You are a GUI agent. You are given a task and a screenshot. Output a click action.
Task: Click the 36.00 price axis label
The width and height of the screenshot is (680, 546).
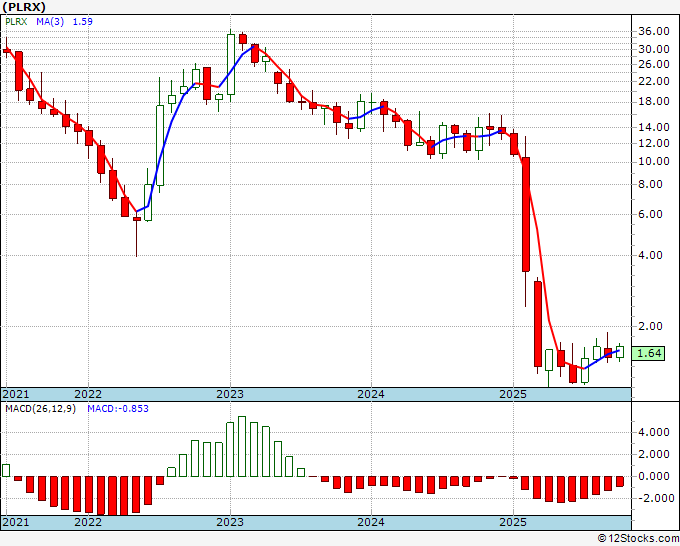[654, 31]
